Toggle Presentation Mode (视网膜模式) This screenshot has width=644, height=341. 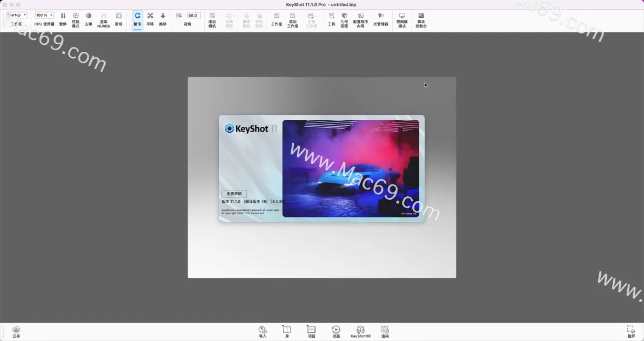click(402, 20)
